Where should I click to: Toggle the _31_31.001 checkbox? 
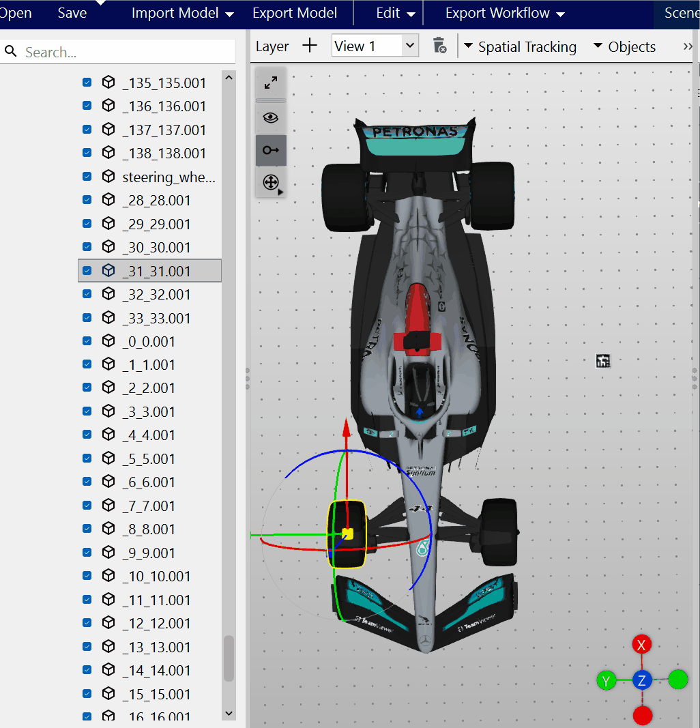click(87, 270)
